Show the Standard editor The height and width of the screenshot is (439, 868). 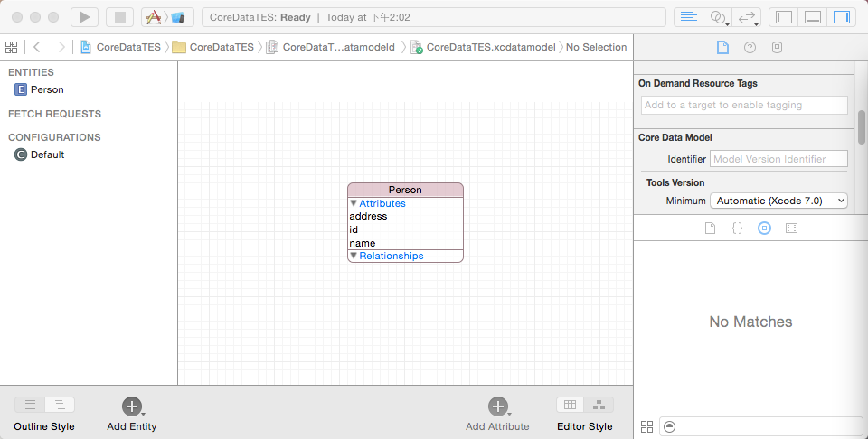point(689,17)
